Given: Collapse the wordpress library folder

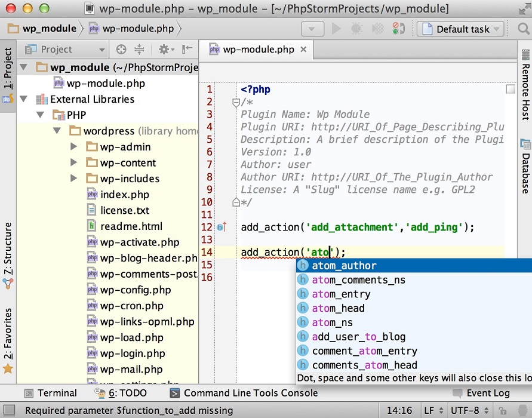Looking at the screenshot, I should pos(57,131).
